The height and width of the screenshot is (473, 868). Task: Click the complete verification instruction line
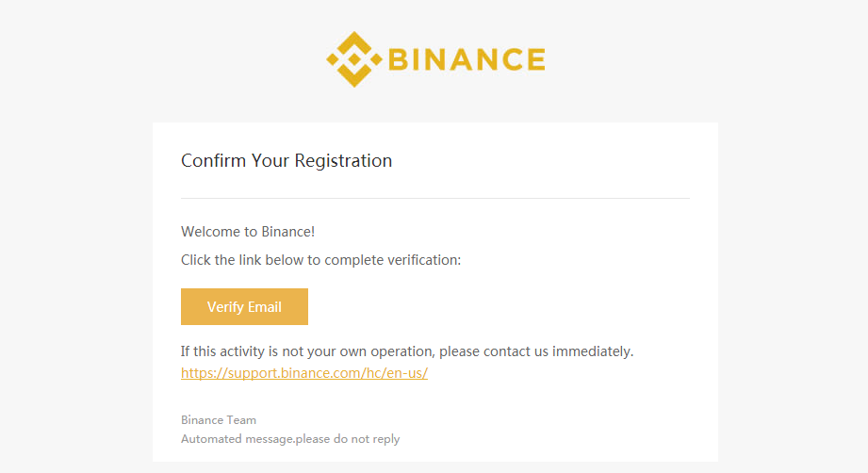point(320,259)
